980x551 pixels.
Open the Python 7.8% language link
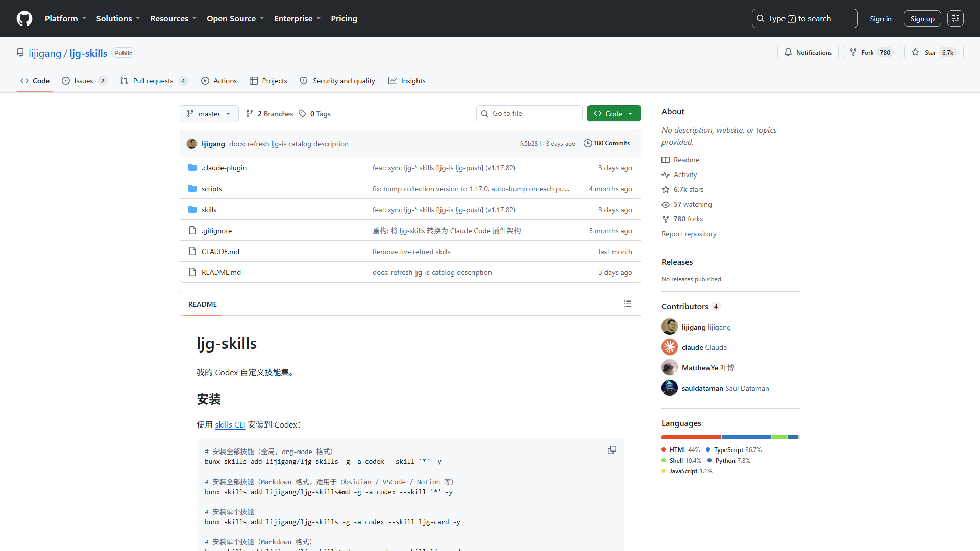pos(728,461)
